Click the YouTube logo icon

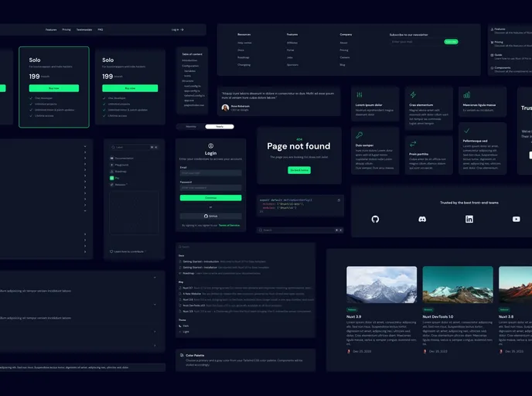[516, 220]
